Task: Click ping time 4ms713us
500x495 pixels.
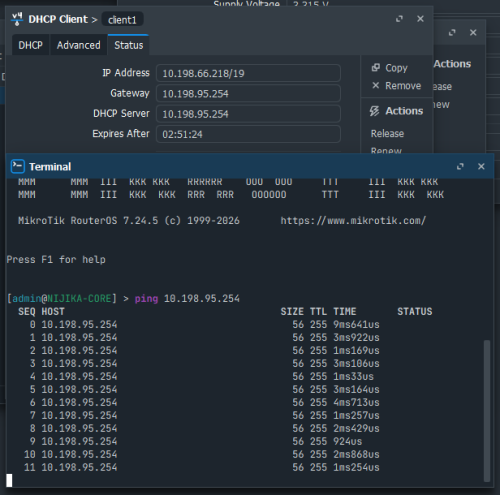Action: (356, 403)
